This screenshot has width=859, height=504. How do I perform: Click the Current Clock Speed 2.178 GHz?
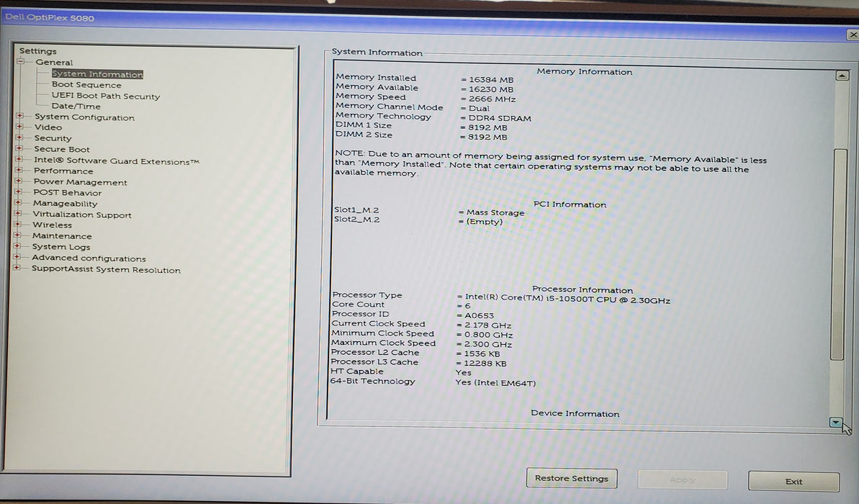pos(487,325)
